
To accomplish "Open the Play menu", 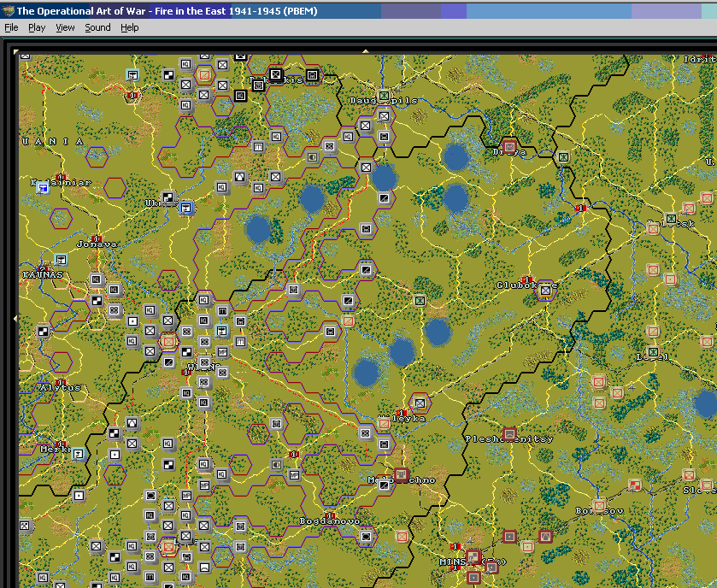I will [37, 27].
